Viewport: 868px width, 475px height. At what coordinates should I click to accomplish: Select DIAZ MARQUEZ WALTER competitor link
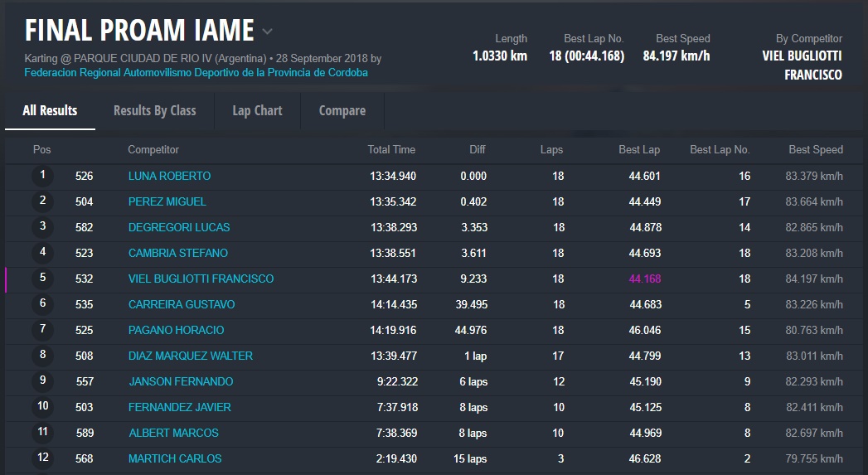click(190, 356)
